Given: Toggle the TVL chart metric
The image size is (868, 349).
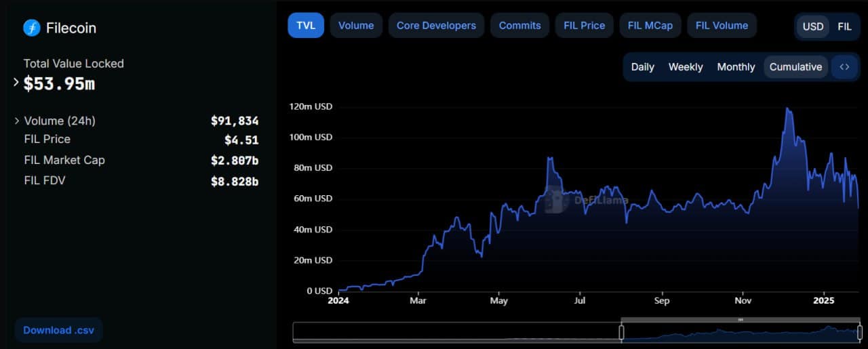Looking at the screenshot, I should click(306, 25).
